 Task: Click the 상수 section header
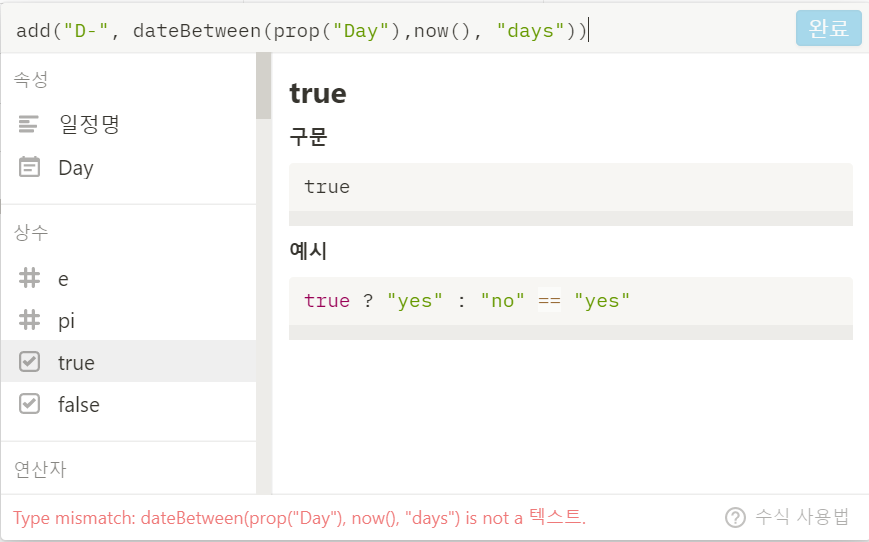(31, 232)
